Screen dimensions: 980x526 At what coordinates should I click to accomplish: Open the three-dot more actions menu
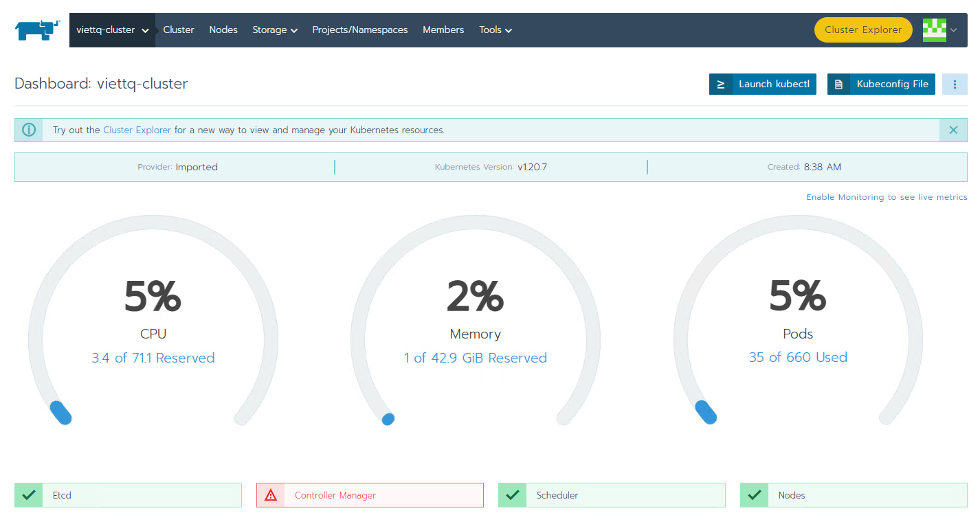(955, 84)
